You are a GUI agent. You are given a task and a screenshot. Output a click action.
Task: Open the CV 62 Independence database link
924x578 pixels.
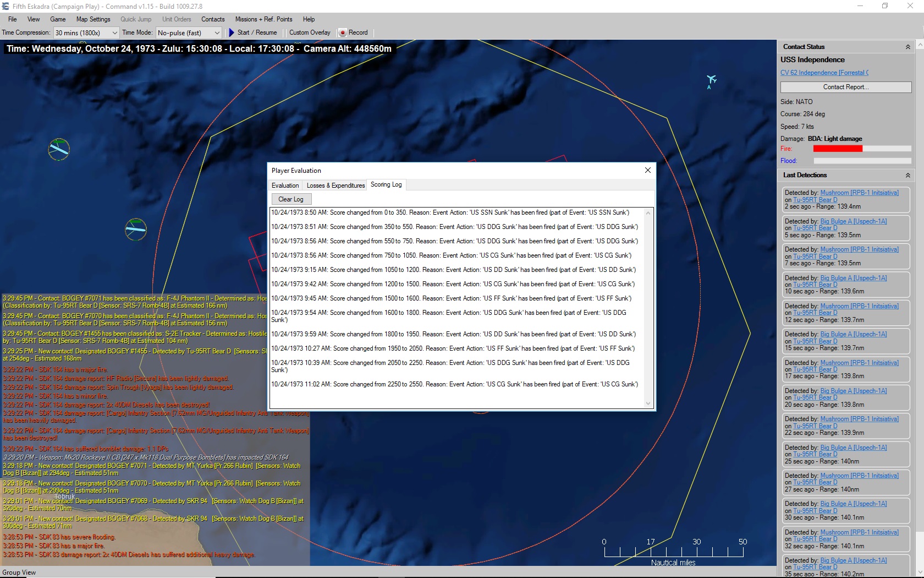[x=824, y=73]
